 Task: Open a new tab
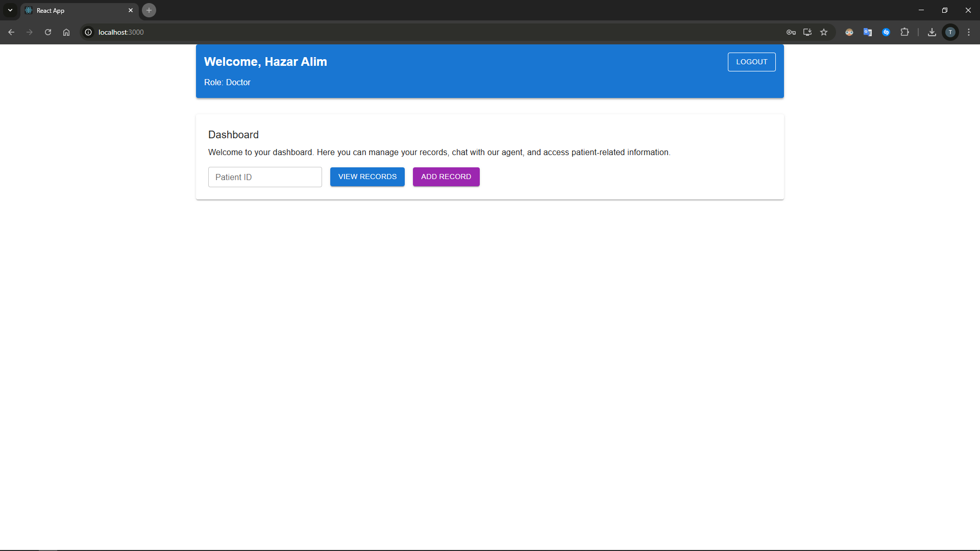pyautogui.click(x=149, y=10)
